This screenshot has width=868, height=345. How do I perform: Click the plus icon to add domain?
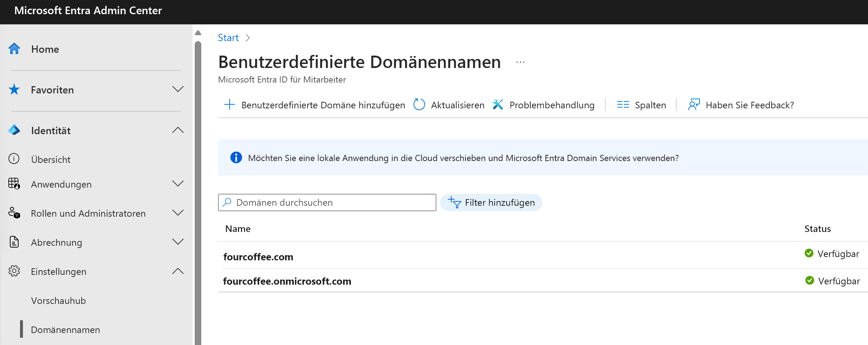click(230, 105)
